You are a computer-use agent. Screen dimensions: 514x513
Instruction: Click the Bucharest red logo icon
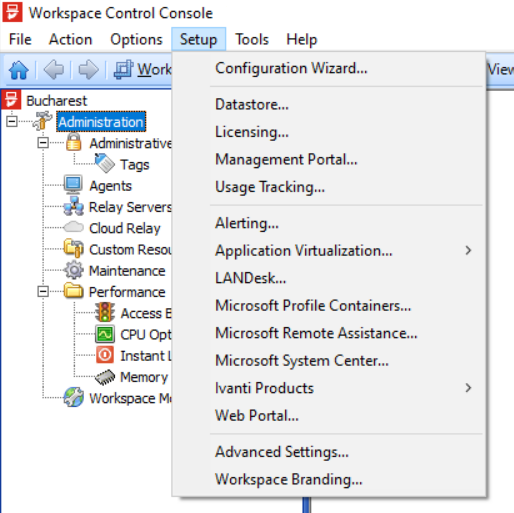[x=11, y=100]
